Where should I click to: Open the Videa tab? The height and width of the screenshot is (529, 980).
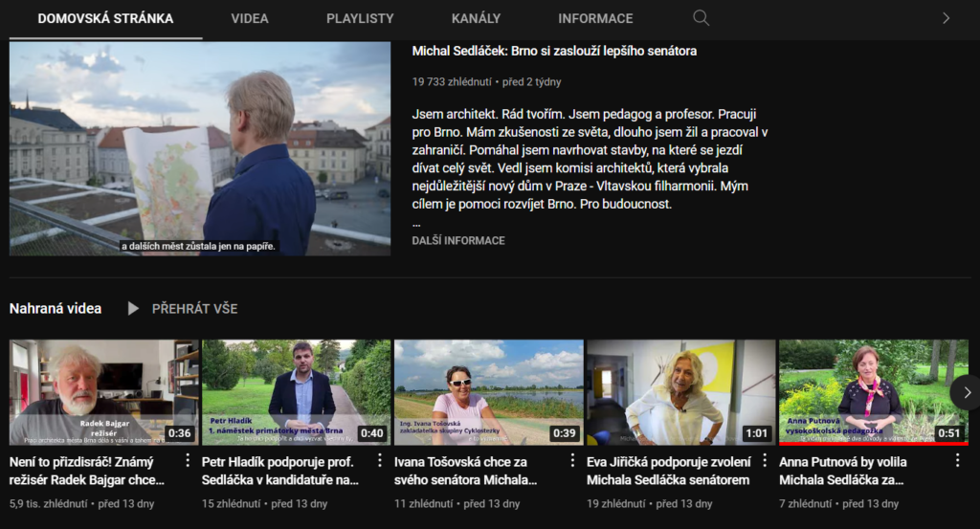(x=250, y=19)
